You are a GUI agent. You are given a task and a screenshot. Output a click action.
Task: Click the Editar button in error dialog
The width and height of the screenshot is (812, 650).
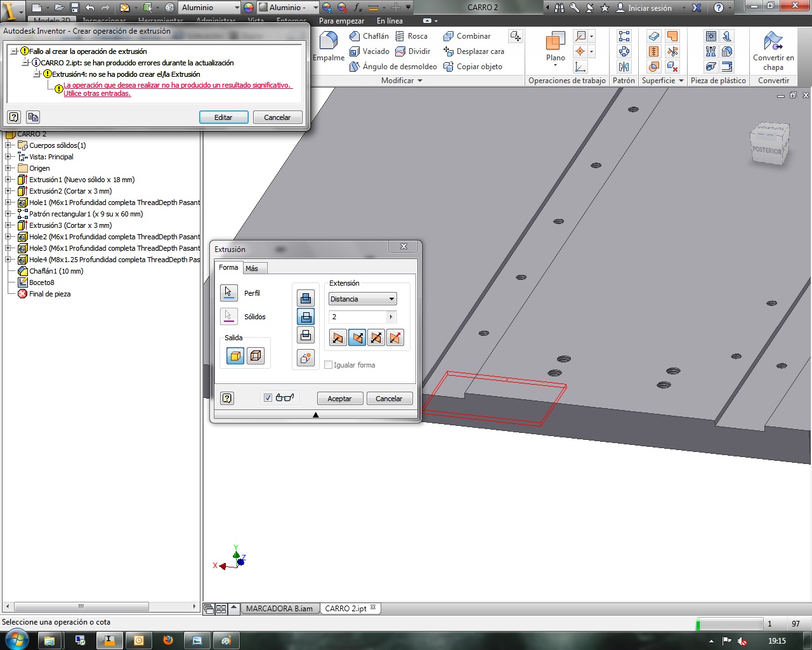[x=223, y=117]
